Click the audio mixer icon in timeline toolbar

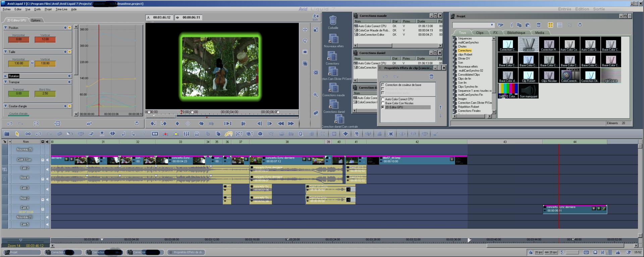point(186,134)
